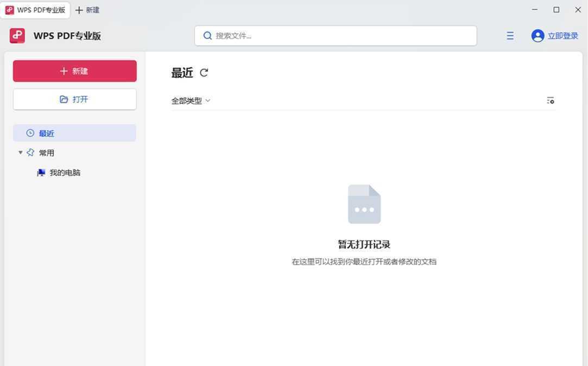Switch to the WPS PDF专业版 tab
The width and height of the screenshot is (588, 366).
[36, 10]
